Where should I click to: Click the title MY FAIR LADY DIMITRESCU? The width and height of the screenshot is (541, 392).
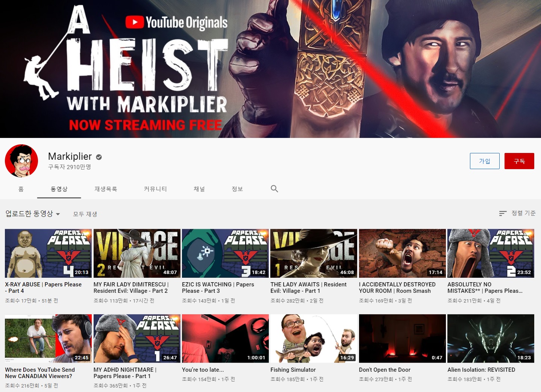tap(131, 288)
